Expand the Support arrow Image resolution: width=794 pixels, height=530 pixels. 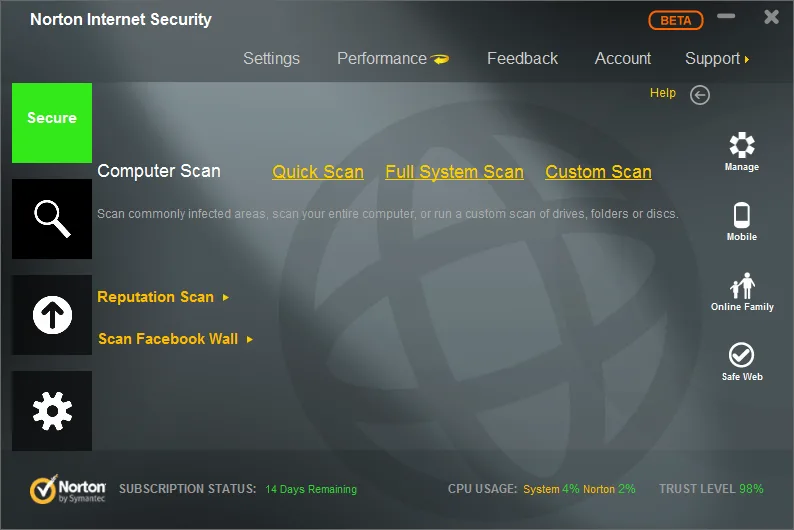(747, 60)
